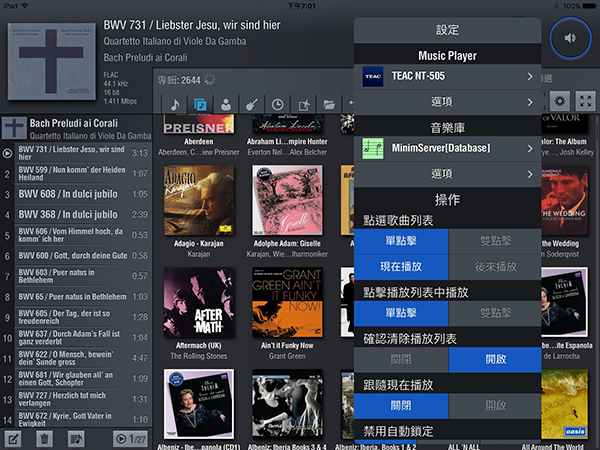
Task: Expand TEAC NT-505 player chevron
Action: point(530,77)
